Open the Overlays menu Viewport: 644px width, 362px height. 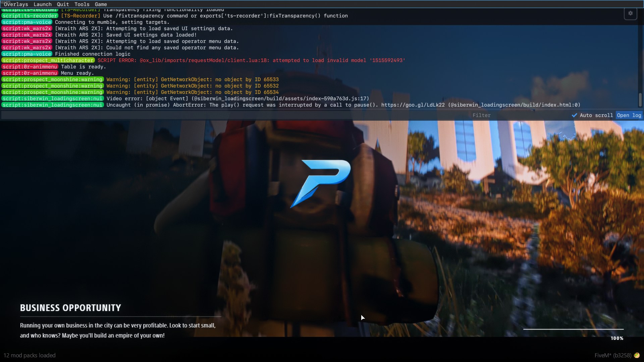point(16,4)
